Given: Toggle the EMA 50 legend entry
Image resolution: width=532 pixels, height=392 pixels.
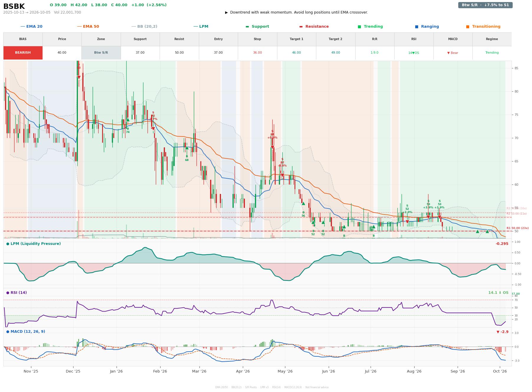Looking at the screenshot, I should 88,27.
